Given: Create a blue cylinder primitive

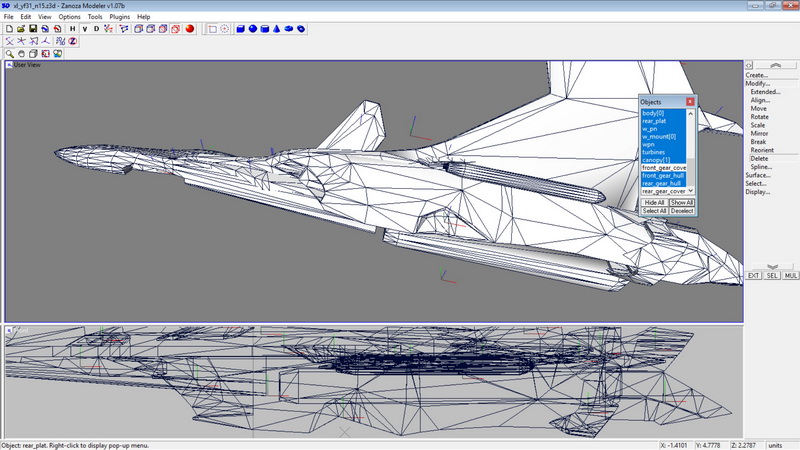Looking at the screenshot, I should (265, 29).
